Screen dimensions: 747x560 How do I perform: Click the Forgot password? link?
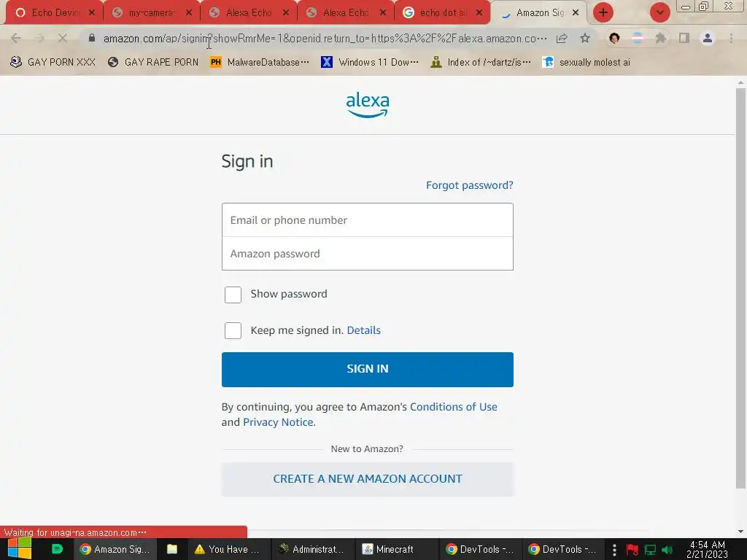coord(469,185)
